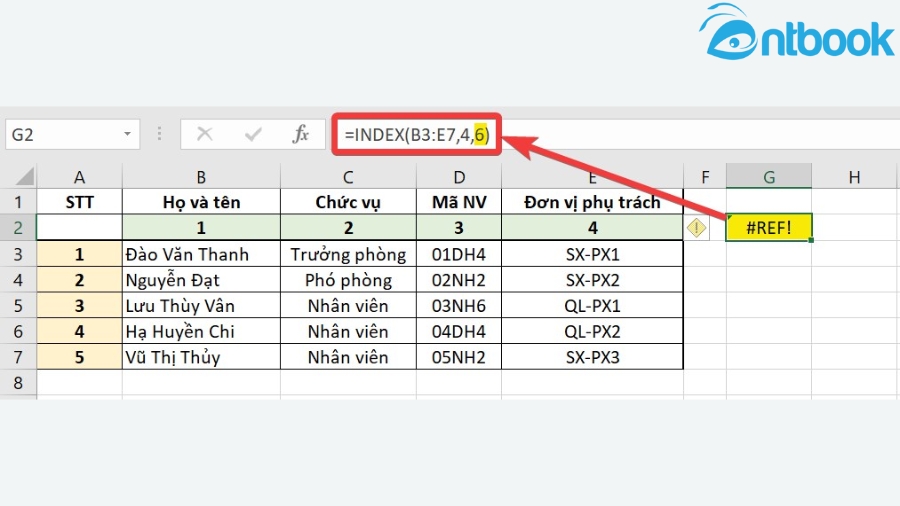Click cell 'Trưởng phòng'
The width and height of the screenshot is (900, 506).
click(348, 254)
